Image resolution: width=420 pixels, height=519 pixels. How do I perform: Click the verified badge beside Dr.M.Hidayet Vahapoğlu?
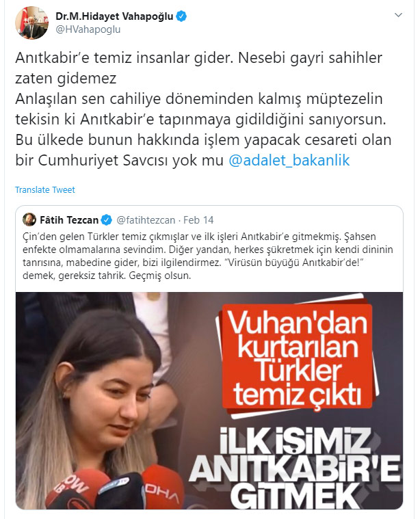pos(181,16)
